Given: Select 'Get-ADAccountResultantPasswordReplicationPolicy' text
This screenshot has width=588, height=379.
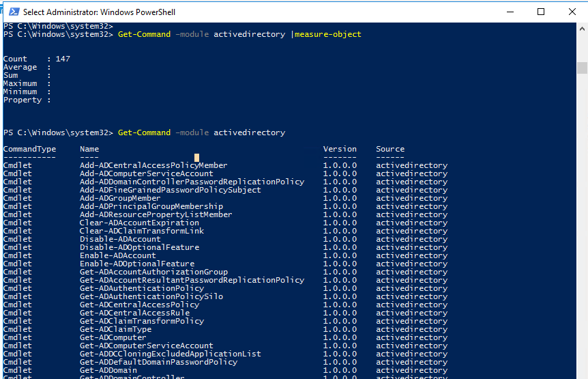Looking at the screenshot, I should point(192,280).
